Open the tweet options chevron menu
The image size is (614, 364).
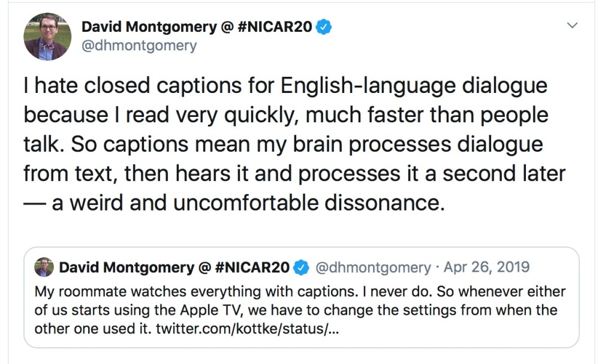tap(573, 26)
